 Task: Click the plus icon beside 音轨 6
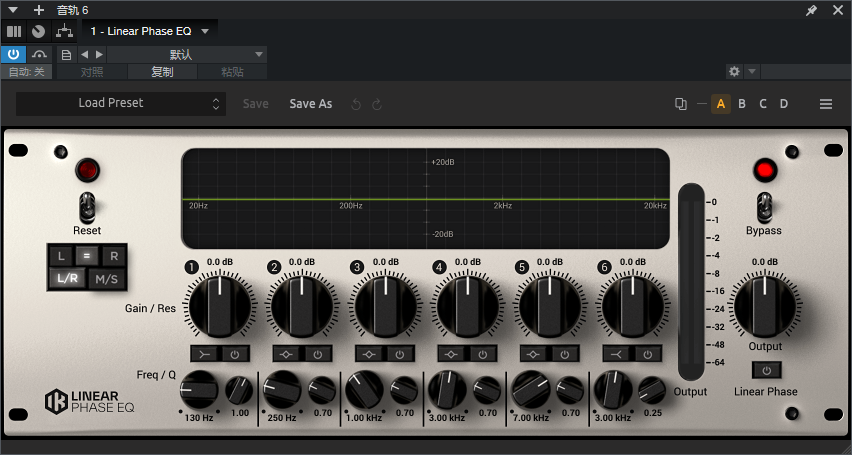[39, 10]
